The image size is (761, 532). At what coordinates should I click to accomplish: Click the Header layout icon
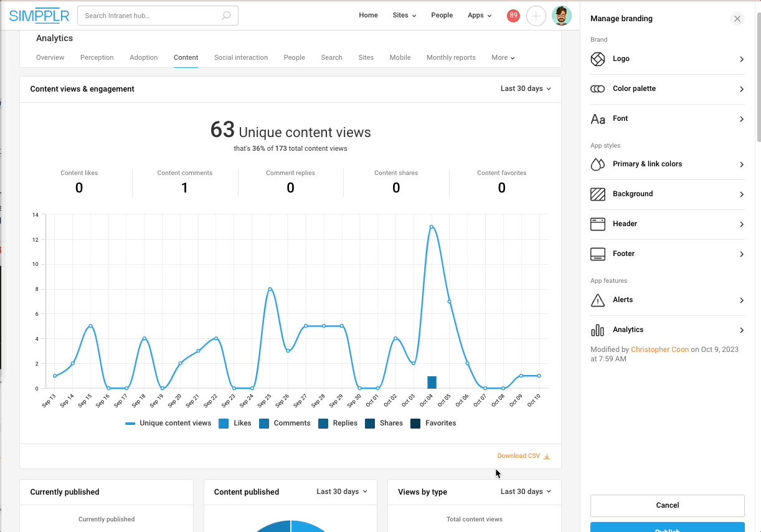point(598,224)
